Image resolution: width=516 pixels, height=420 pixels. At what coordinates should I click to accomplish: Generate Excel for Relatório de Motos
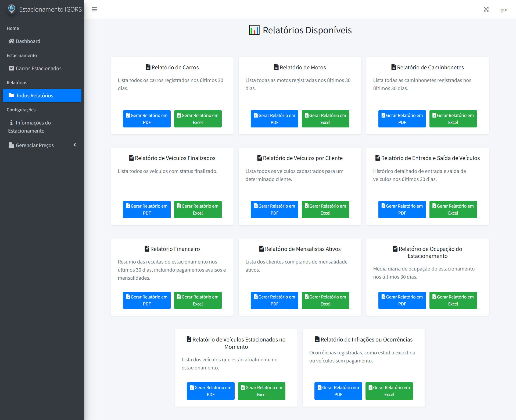[x=325, y=119]
